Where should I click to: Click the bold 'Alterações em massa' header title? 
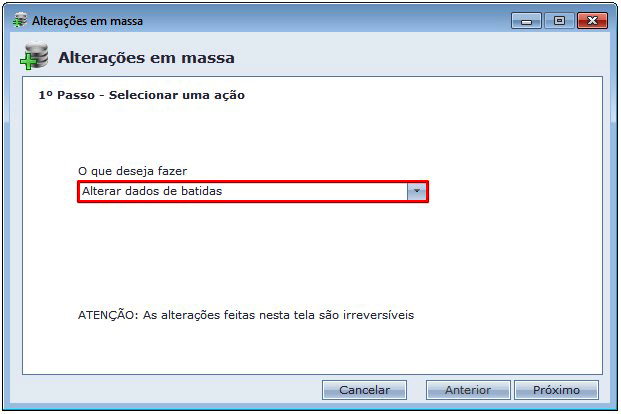145,58
